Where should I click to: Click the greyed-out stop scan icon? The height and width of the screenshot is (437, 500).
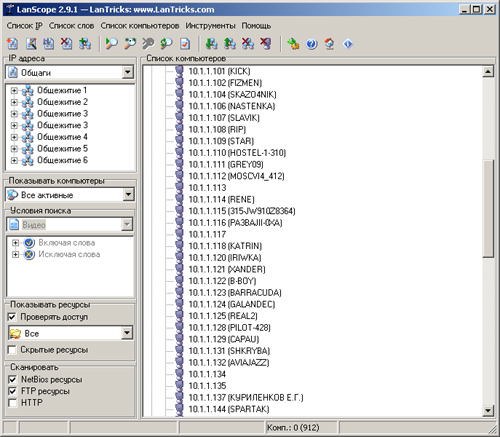tap(148, 44)
